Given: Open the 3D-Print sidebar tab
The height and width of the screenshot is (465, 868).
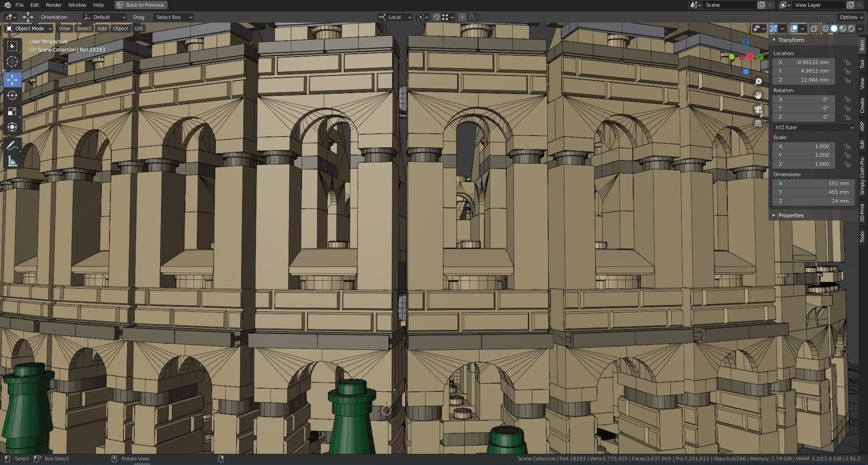Looking at the screenshot, I should [x=863, y=212].
